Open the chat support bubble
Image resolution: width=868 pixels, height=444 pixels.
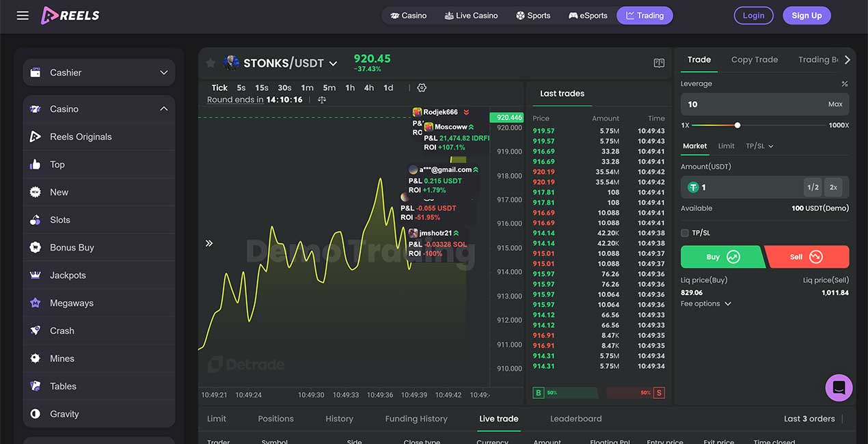839,388
